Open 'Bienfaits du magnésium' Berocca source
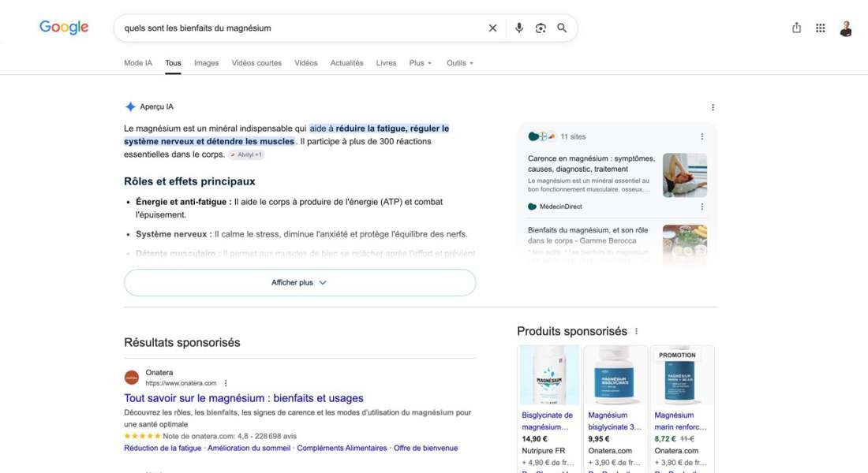 [x=588, y=235]
